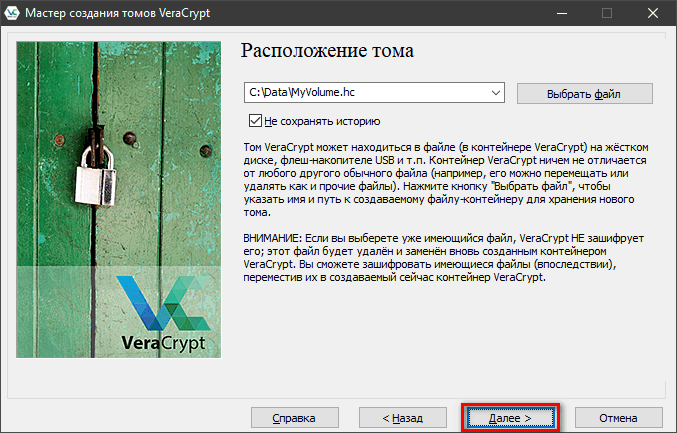Click the VeraCrypt wordmark under the logo
The height and width of the screenshot is (433, 677).
[163, 342]
